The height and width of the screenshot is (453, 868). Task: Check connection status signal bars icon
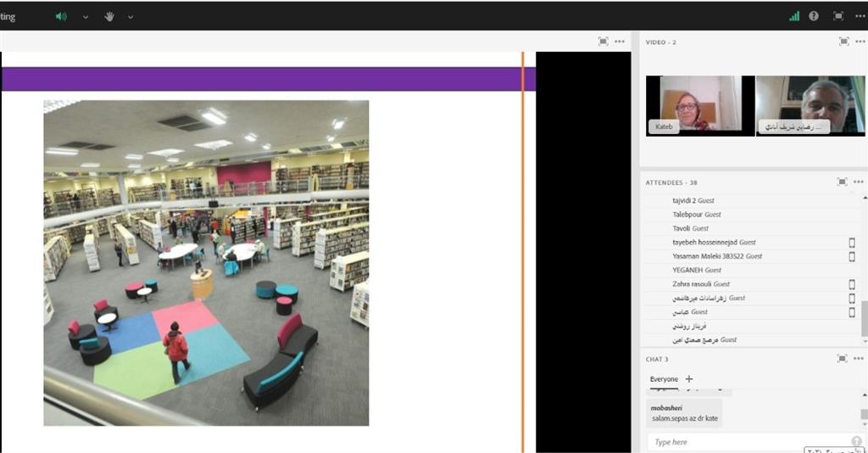point(794,16)
